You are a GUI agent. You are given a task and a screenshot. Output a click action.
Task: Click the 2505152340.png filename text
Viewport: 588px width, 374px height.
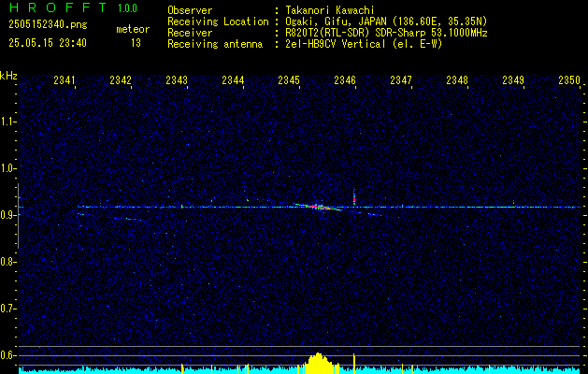pyautogui.click(x=48, y=25)
